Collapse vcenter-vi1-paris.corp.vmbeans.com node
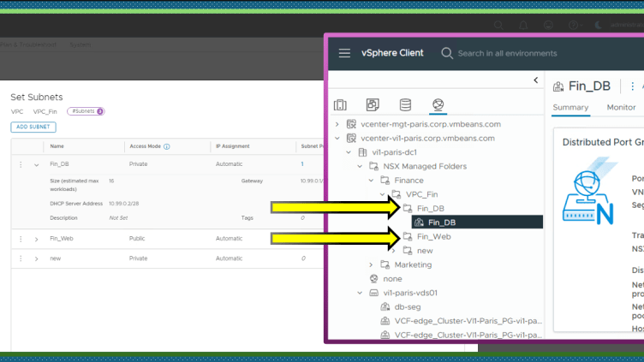This screenshot has width=644, height=362. pyautogui.click(x=337, y=139)
